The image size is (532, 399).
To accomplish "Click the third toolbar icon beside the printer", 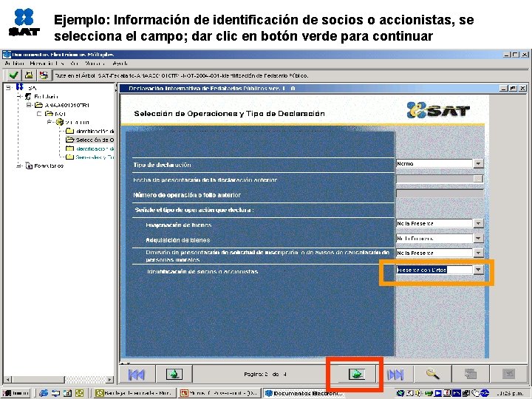I will [x=44, y=75].
